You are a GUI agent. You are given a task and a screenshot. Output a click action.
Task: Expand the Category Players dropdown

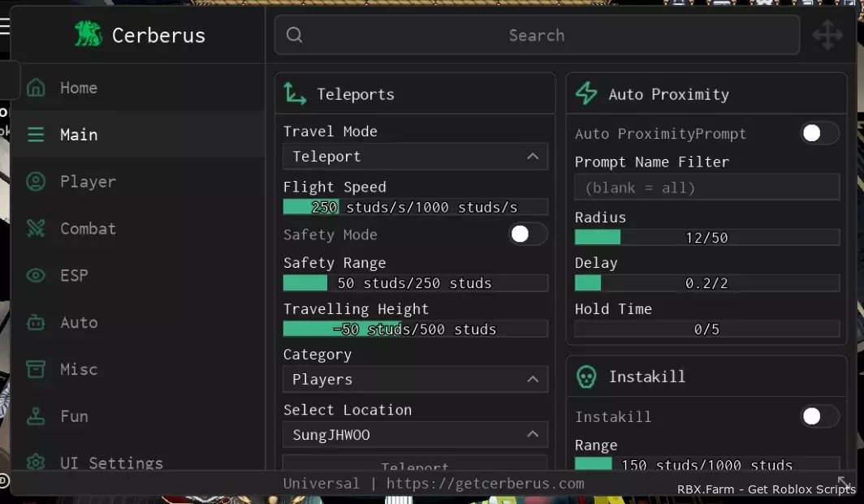tap(416, 379)
